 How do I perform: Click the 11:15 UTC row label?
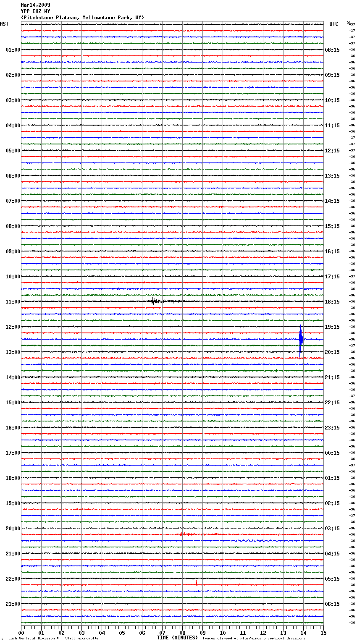[332, 126]
